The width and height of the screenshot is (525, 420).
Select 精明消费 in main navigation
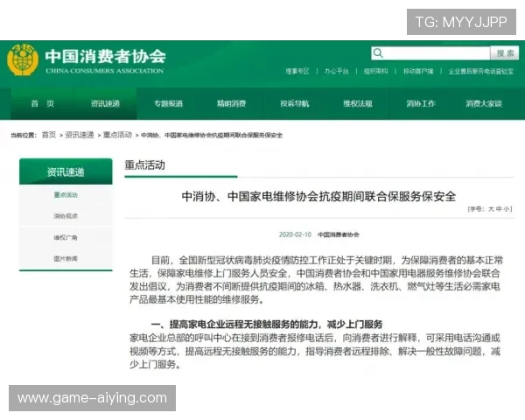point(231,103)
